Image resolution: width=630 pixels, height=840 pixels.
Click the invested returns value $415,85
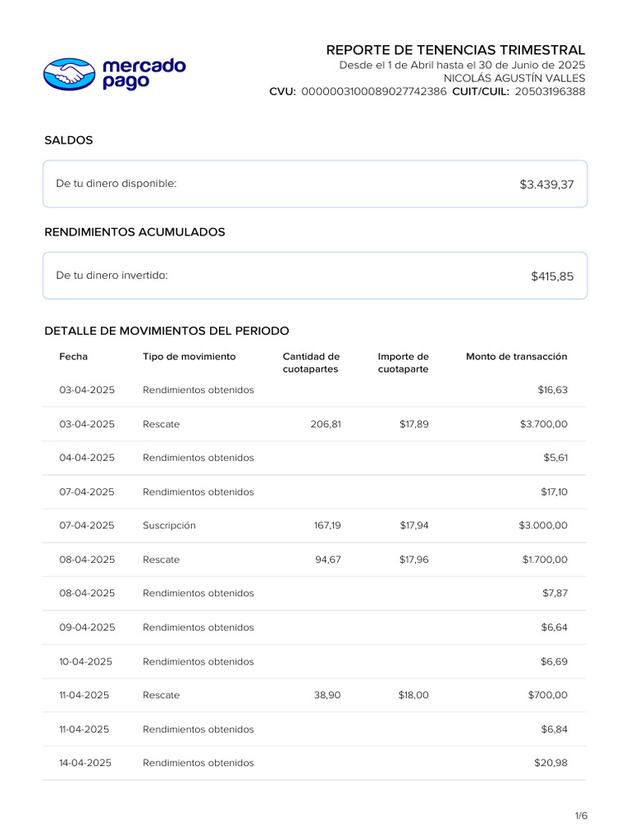point(552,276)
